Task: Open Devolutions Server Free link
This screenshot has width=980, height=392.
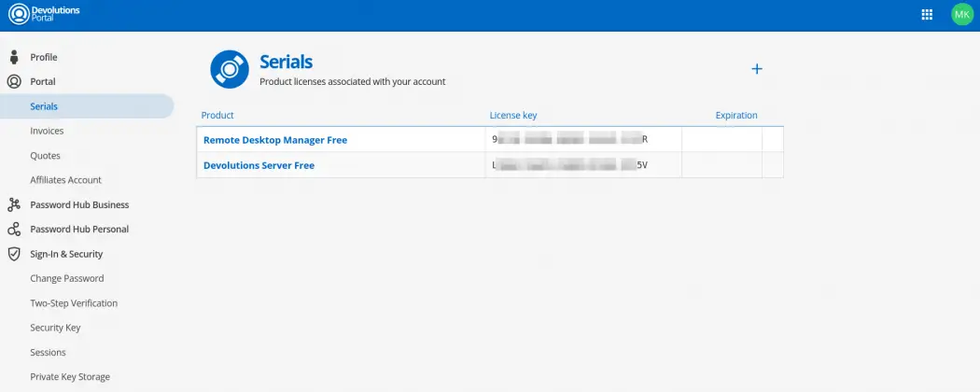Action: coord(259,165)
